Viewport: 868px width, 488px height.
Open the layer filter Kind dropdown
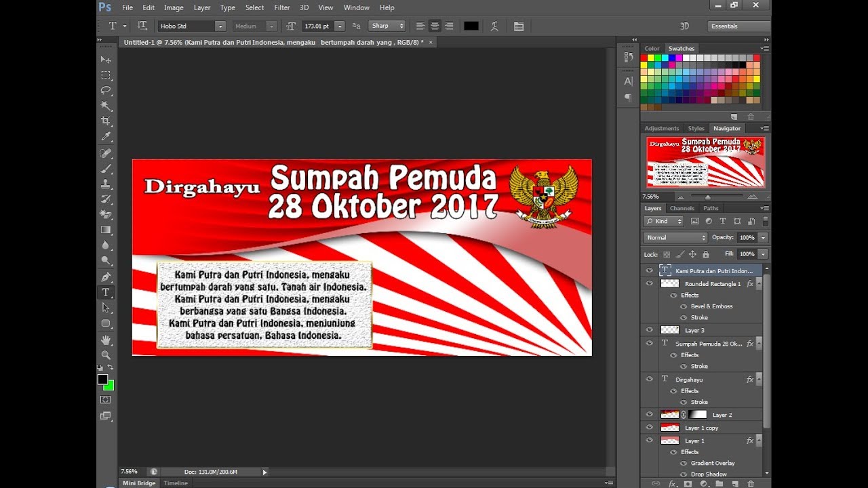coord(664,221)
